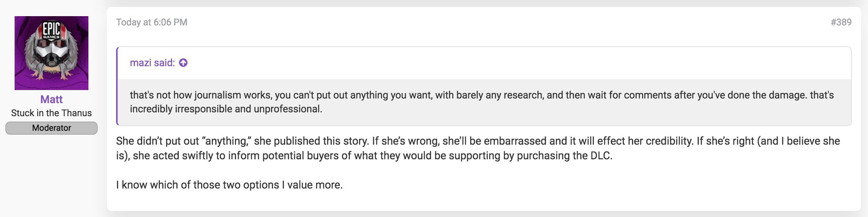Open the permalink for post #389
This screenshot has width=868, height=217.
click(841, 22)
